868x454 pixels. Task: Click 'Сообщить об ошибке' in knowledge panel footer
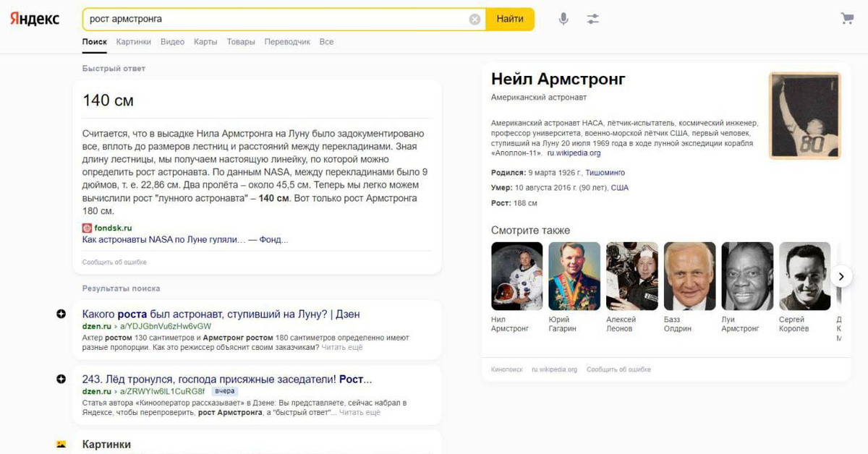pyautogui.click(x=618, y=369)
